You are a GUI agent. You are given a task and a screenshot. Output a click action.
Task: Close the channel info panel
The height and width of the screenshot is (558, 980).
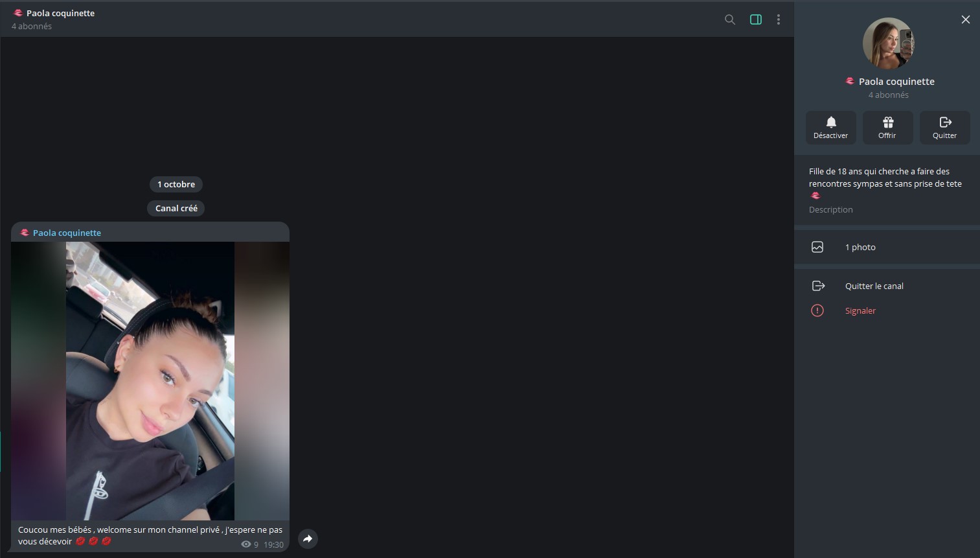(966, 19)
